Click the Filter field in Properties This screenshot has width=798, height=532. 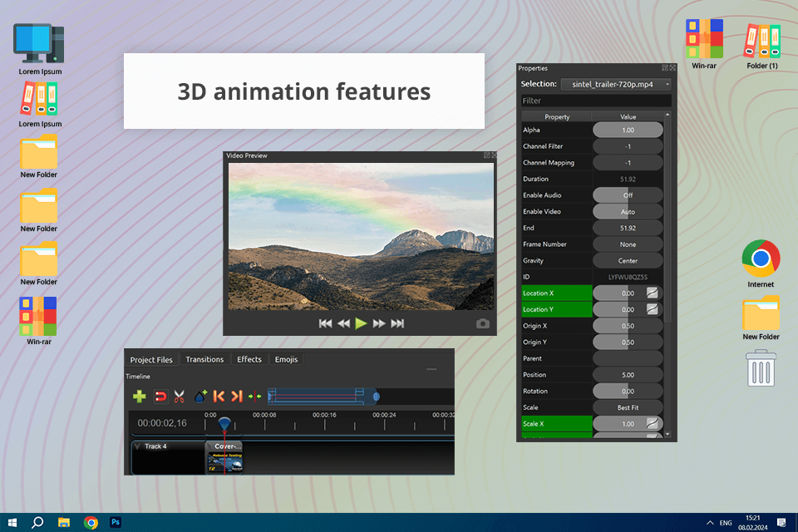pos(596,101)
